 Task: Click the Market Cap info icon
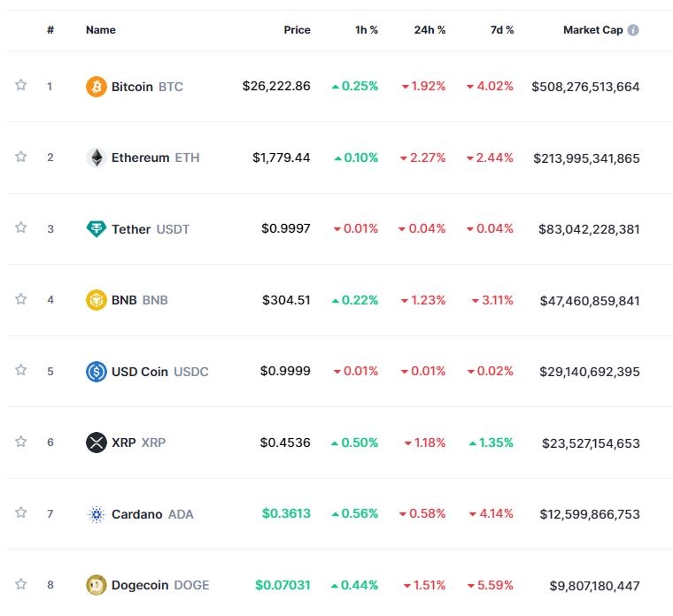pyautogui.click(x=633, y=30)
